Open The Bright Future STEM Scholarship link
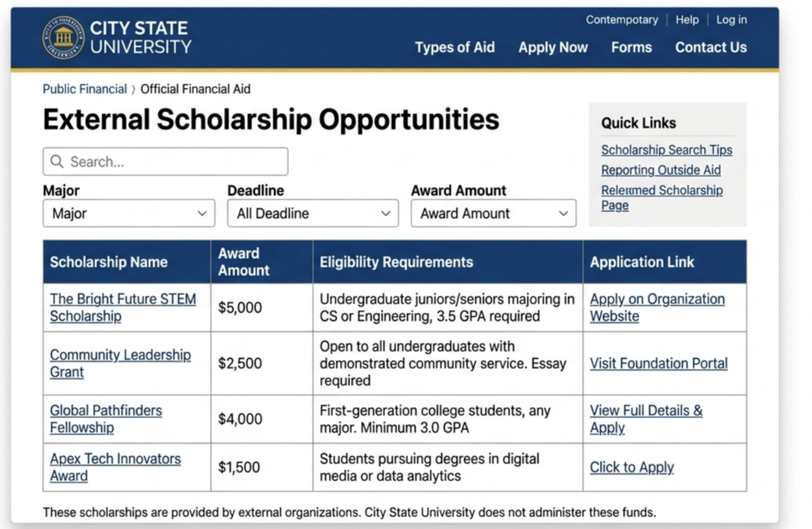The width and height of the screenshot is (812, 529). (123, 307)
